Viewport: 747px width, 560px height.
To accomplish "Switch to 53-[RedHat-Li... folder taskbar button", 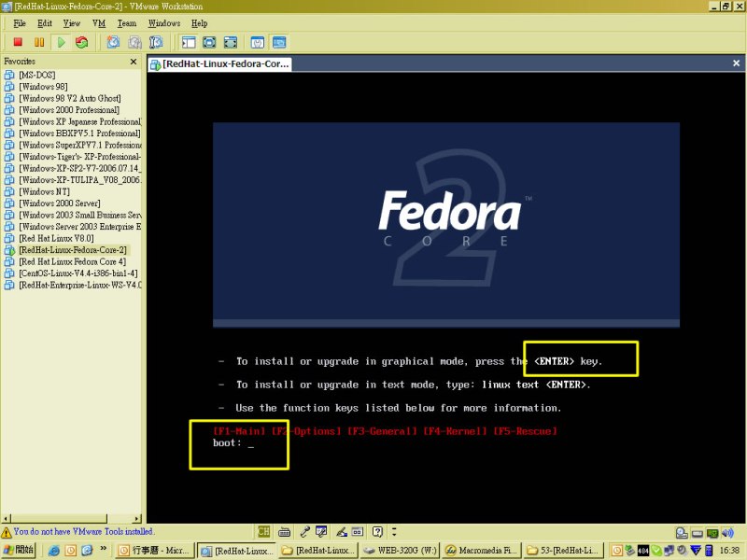I will [x=564, y=551].
